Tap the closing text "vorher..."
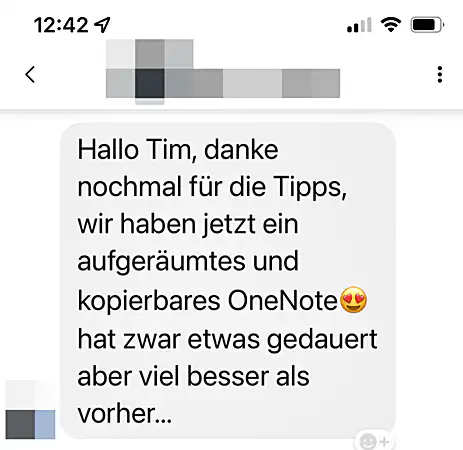Screen dimensions: 463x450 point(125,414)
